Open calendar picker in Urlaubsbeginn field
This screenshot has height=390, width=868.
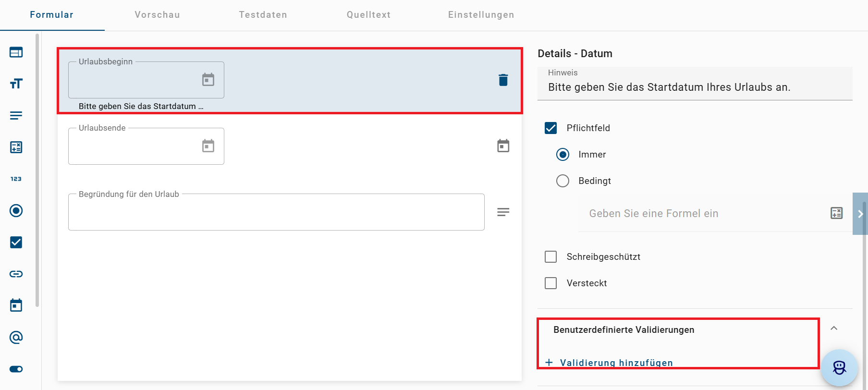(x=208, y=79)
